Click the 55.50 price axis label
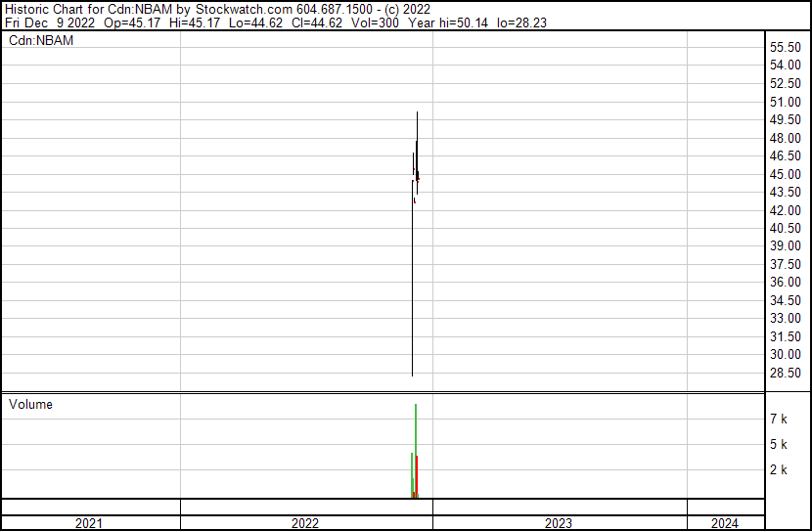812x531 pixels. coord(786,48)
